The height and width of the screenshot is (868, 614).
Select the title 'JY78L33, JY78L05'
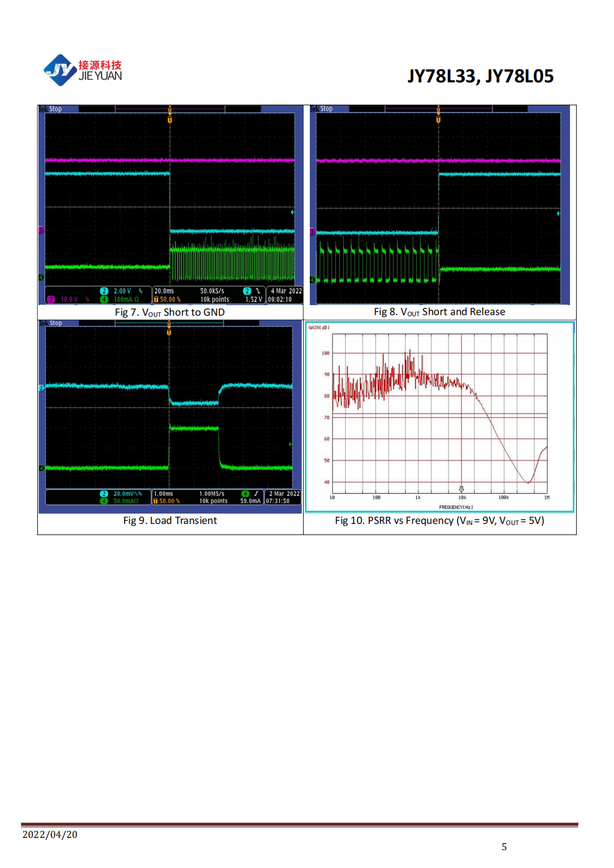pyautogui.click(x=480, y=76)
